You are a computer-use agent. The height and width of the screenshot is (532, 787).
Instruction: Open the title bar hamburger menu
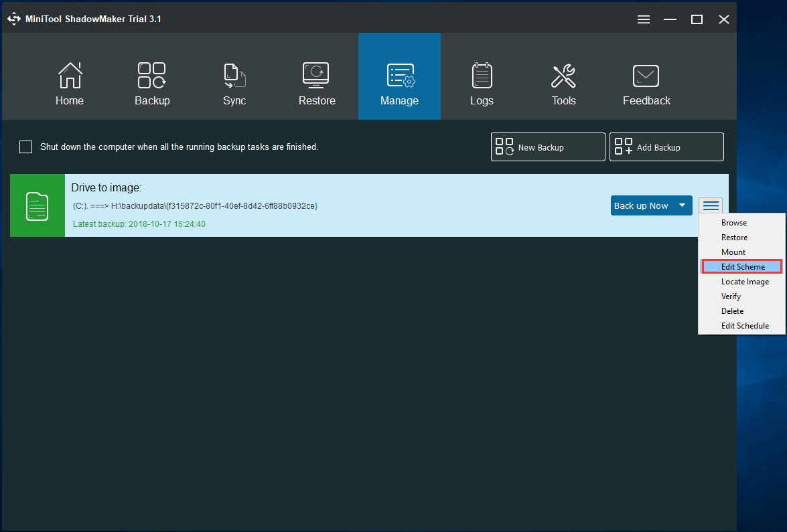coord(643,19)
